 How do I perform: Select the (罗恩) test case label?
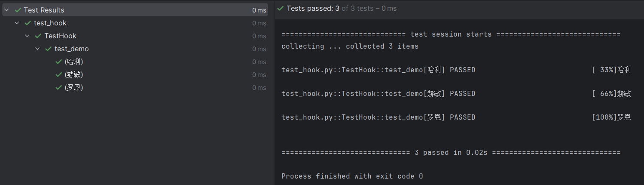click(x=74, y=87)
